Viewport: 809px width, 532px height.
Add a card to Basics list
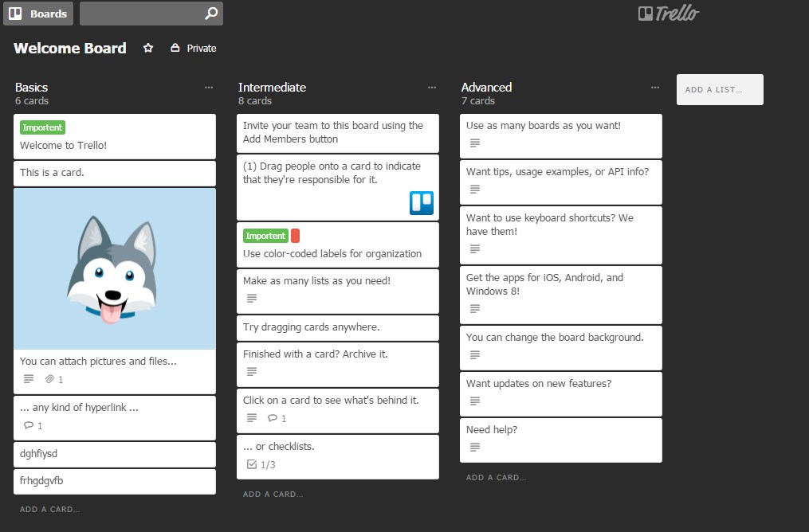pos(49,510)
